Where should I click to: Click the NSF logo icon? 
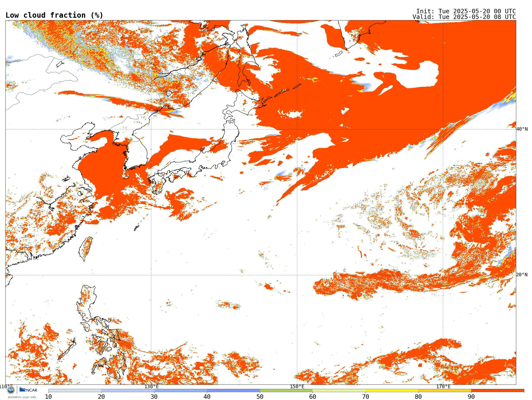pyautogui.click(x=11, y=390)
